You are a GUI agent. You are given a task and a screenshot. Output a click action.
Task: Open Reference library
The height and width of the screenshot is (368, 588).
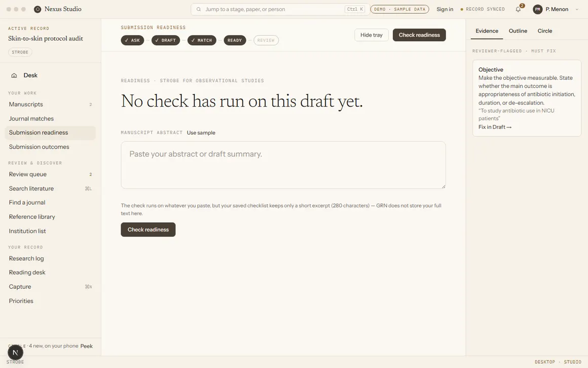(x=50, y=217)
